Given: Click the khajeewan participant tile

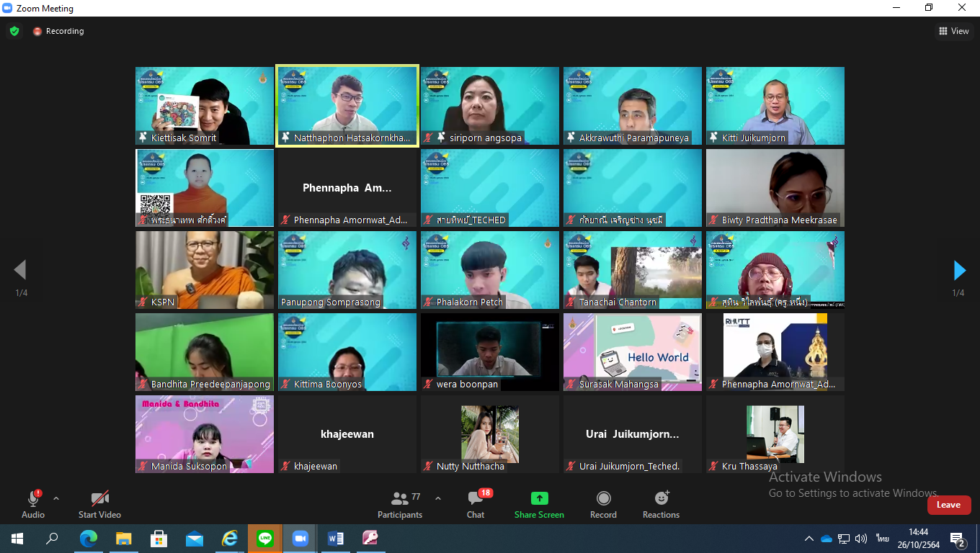Looking at the screenshot, I should tap(347, 434).
